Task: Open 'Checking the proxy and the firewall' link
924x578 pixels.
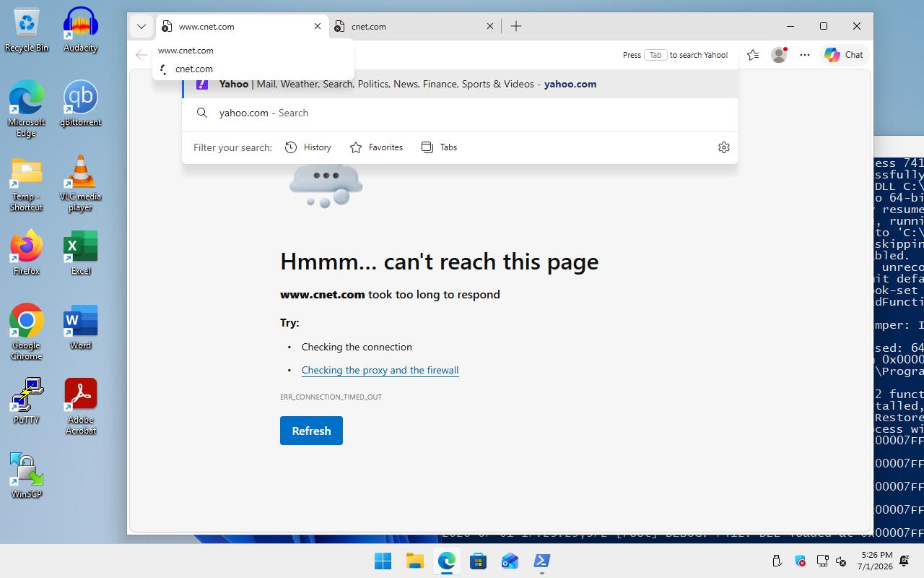Action: tap(380, 370)
